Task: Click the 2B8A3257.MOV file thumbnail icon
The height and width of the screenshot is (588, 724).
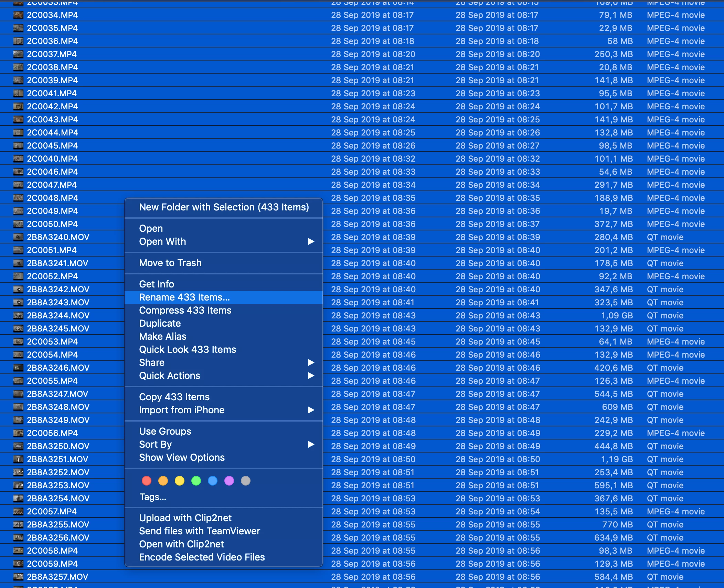Action: (18, 577)
